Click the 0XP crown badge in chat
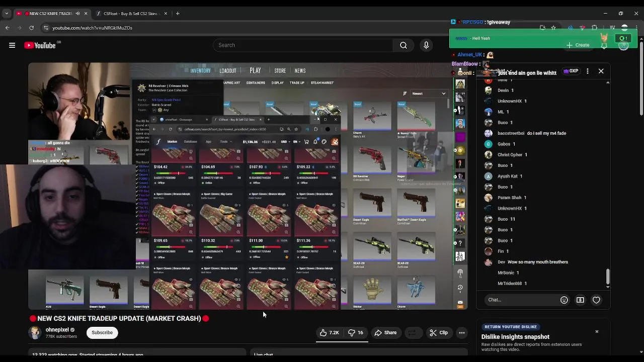644x362 pixels. coord(571,71)
